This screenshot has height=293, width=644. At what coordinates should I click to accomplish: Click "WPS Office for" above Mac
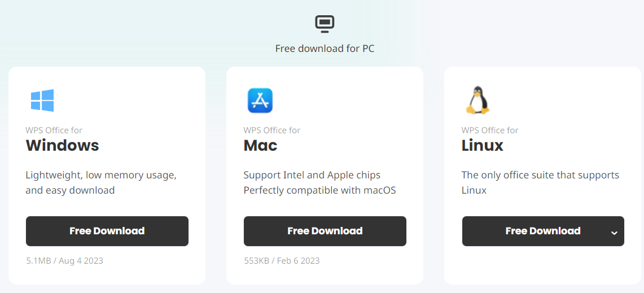(271, 130)
